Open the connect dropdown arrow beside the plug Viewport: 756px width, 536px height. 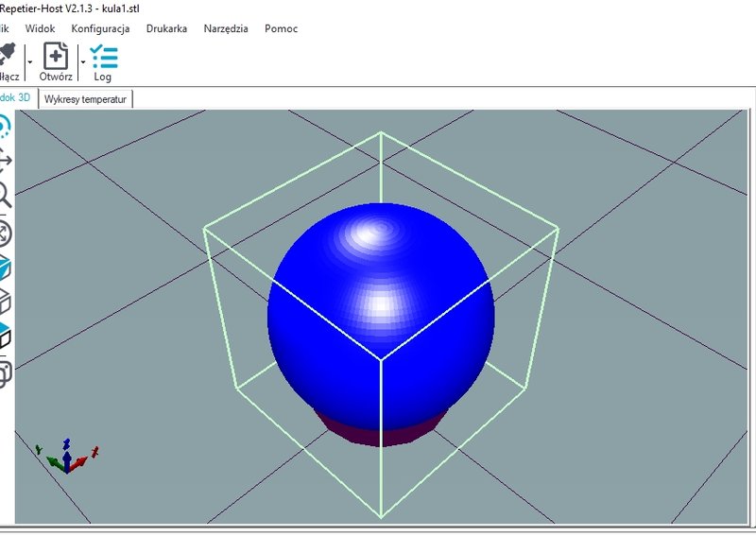click(30, 61)
